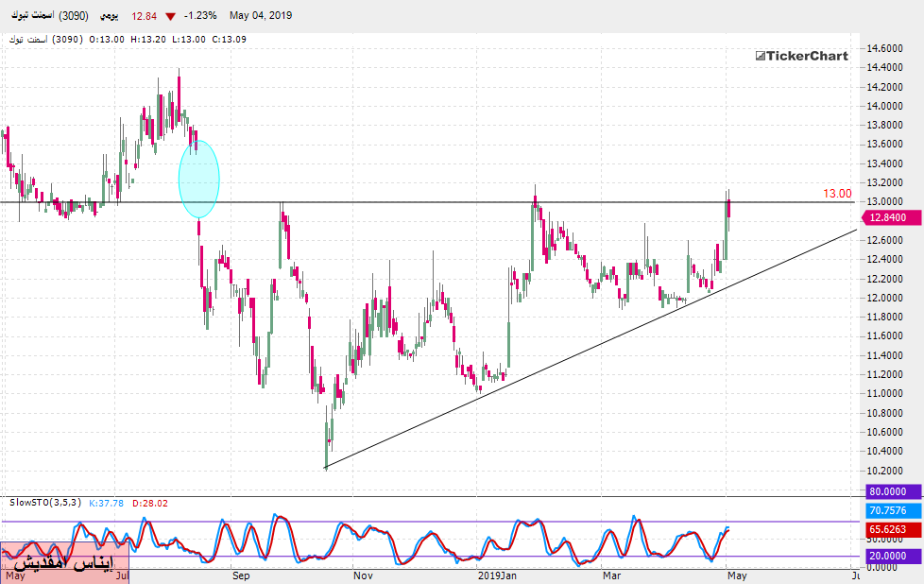Click the TickerChart logo watermark
This screenshot has height=584, width=924.
click(x=801, y=56)
